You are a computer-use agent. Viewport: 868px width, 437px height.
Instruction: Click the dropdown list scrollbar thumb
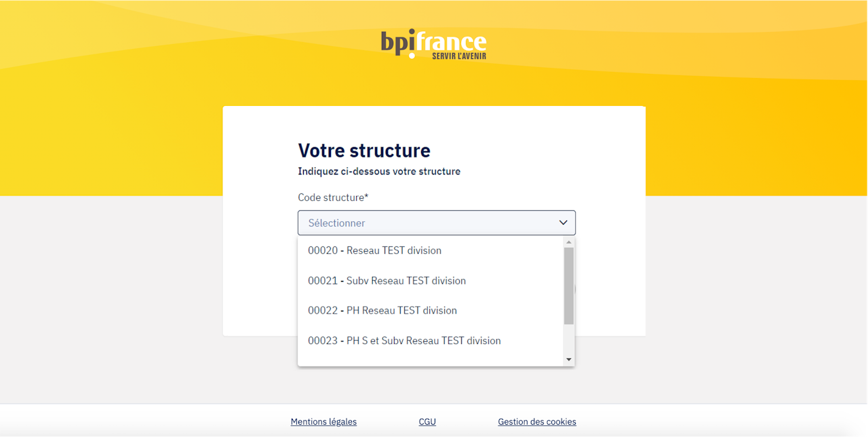click(569, 285)
